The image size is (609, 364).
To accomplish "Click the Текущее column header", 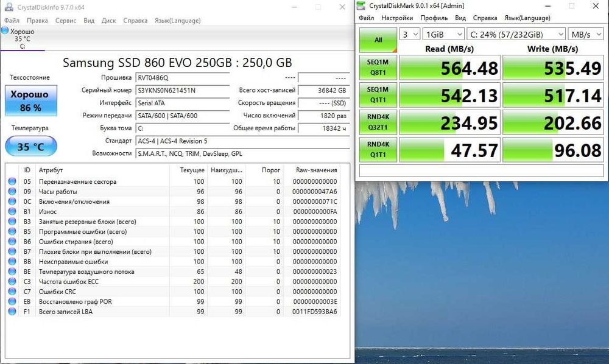I will 188,170.
